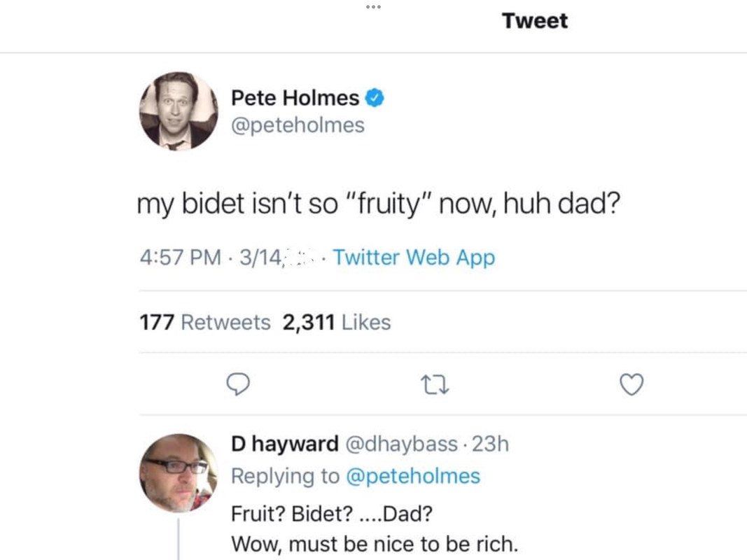Retweet using the arrows icon

pyautogui.click(x=435, y=384)
